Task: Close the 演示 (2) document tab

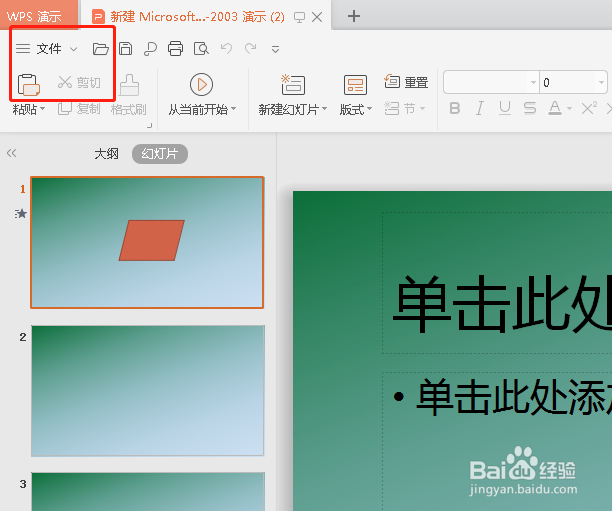Action: pyautogui.click(x=317, y=17)
